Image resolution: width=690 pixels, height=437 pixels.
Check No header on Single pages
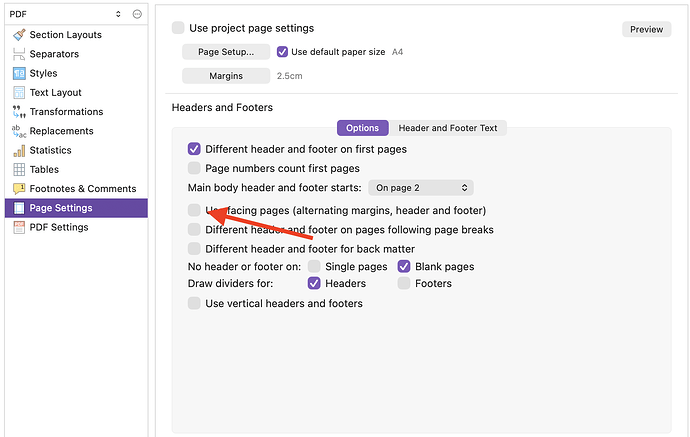(314, 267)
